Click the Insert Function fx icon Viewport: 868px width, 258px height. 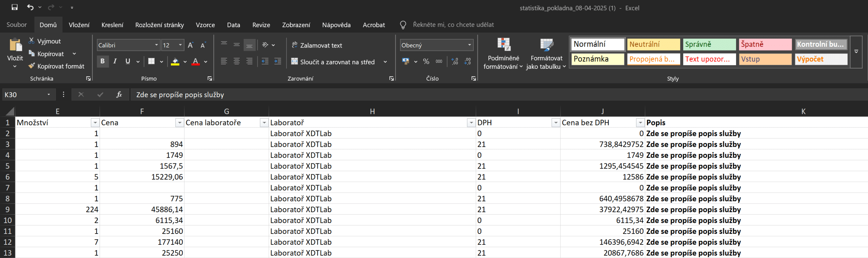click(119, 95)
